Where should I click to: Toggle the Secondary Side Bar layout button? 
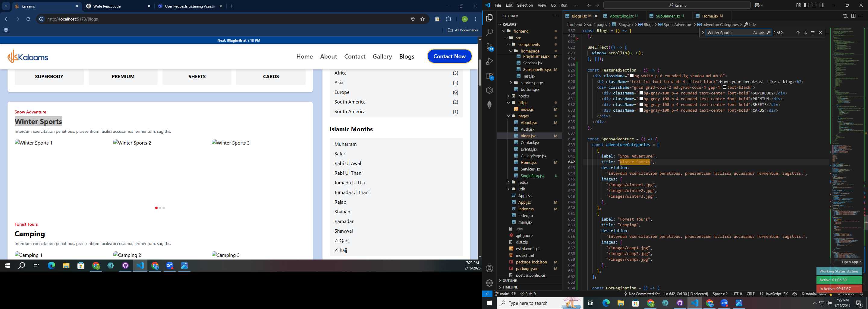coord(822,5)
